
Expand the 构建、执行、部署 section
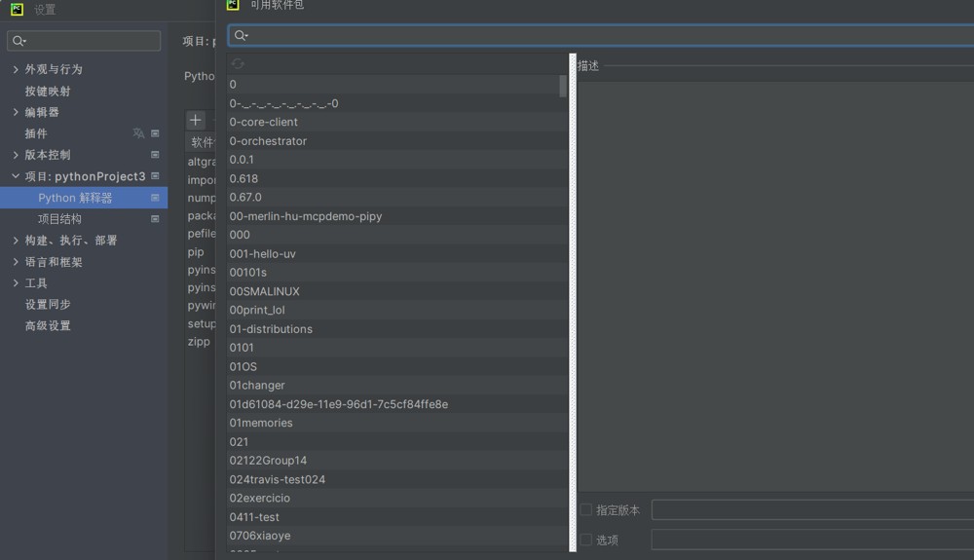coord(16,241)
